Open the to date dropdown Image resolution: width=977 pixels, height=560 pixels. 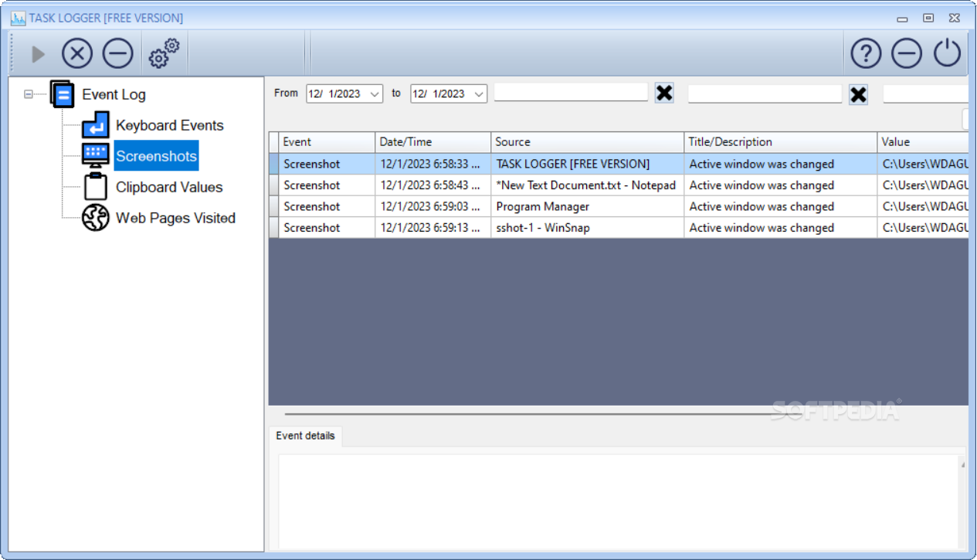click(x=479, y=93)
